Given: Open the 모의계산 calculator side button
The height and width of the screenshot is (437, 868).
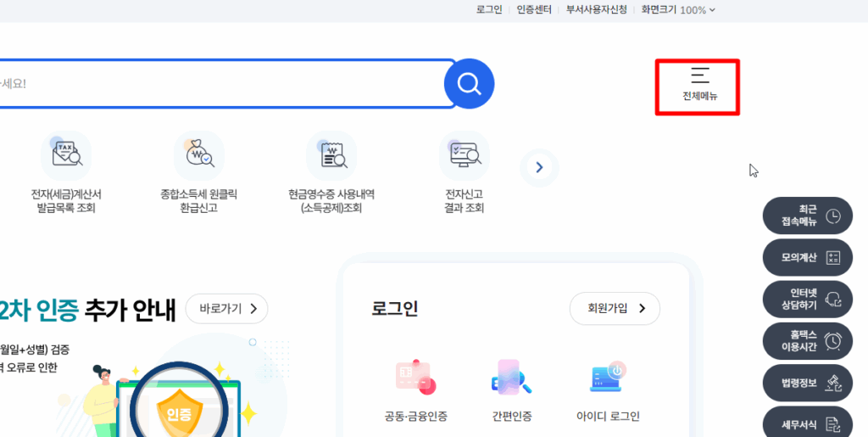Looking at the screenshot, I should (x=808, y=257).
